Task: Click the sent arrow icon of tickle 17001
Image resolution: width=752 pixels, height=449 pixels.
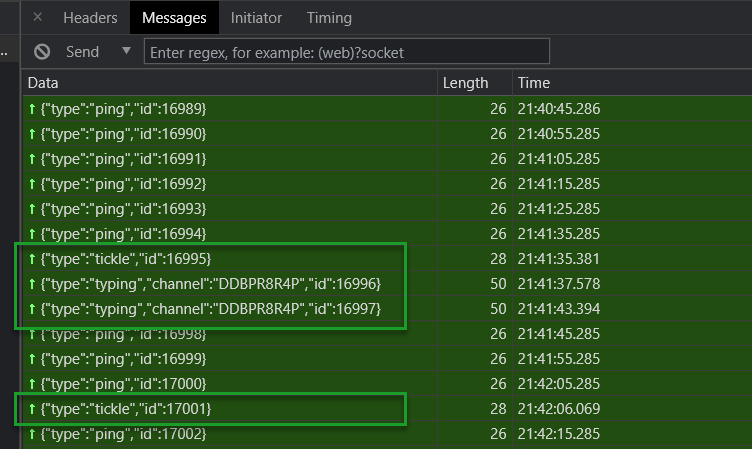Action: point(32,409)
